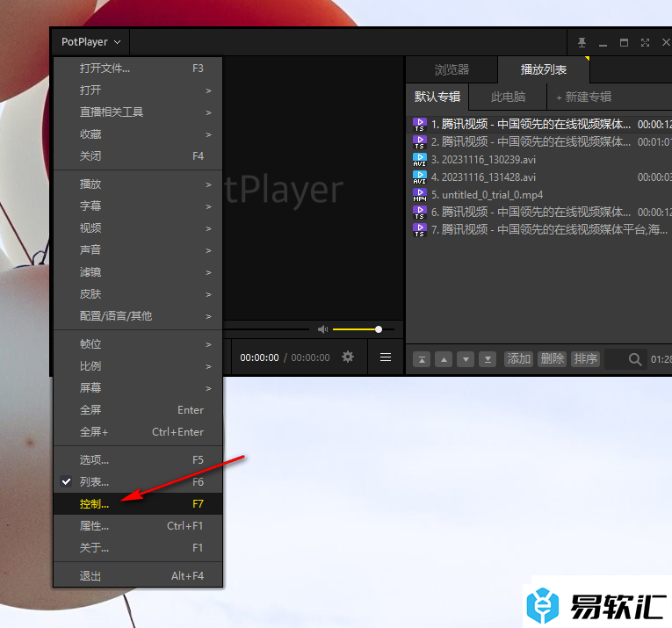Click the elapsed time 00:00:00 display

(x=259, y=357)
